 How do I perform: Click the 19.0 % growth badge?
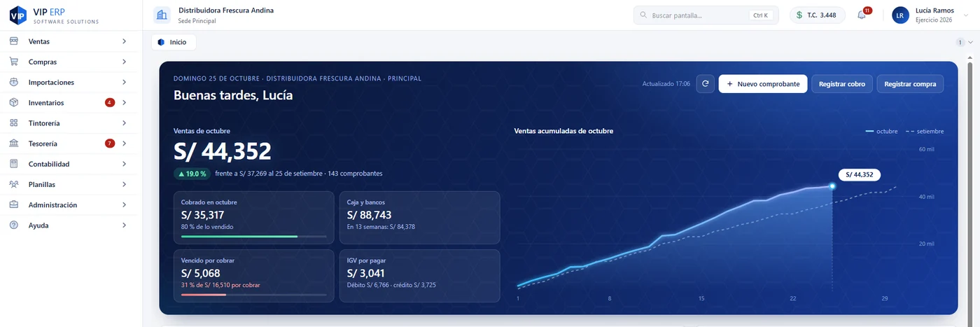pos(192,173)
